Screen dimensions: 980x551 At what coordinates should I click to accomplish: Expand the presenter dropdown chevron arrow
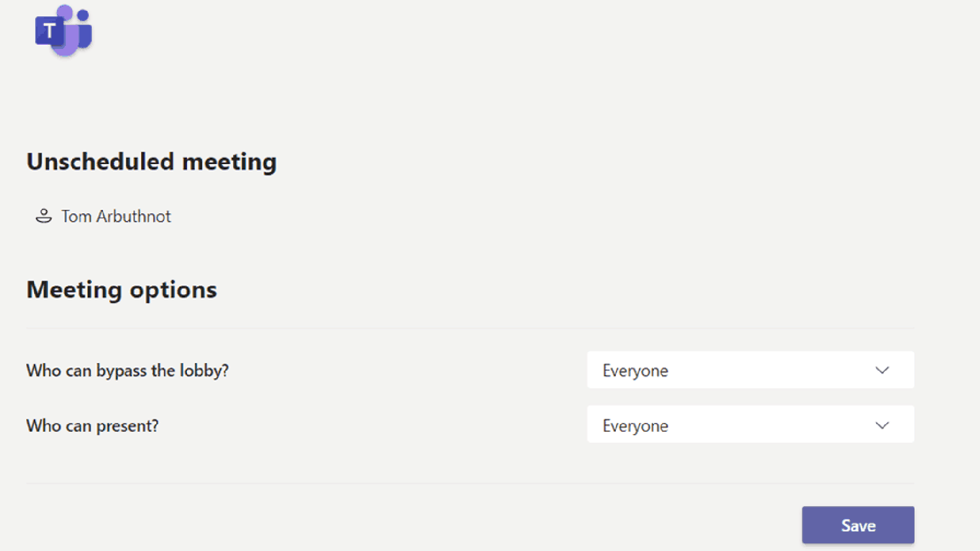click(x=882, y=425)
